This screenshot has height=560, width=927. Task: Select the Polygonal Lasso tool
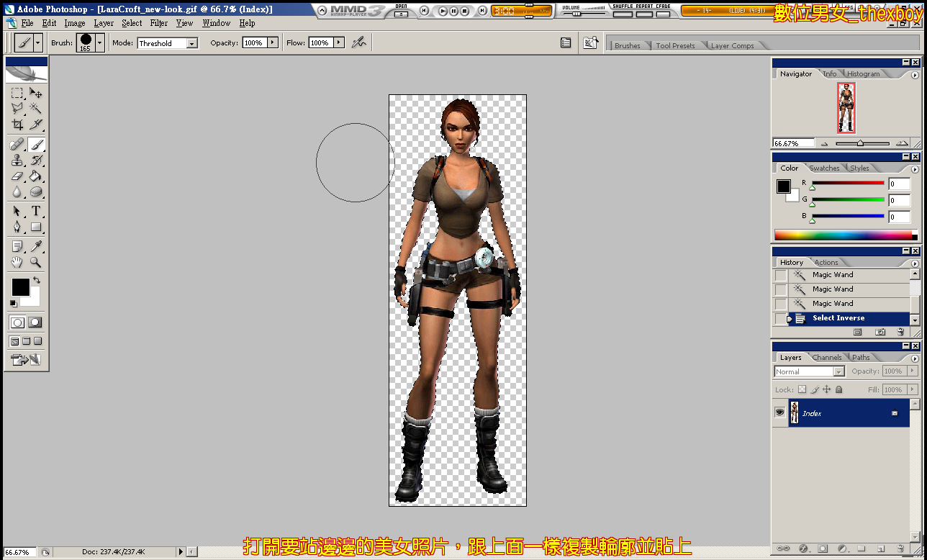17,108
